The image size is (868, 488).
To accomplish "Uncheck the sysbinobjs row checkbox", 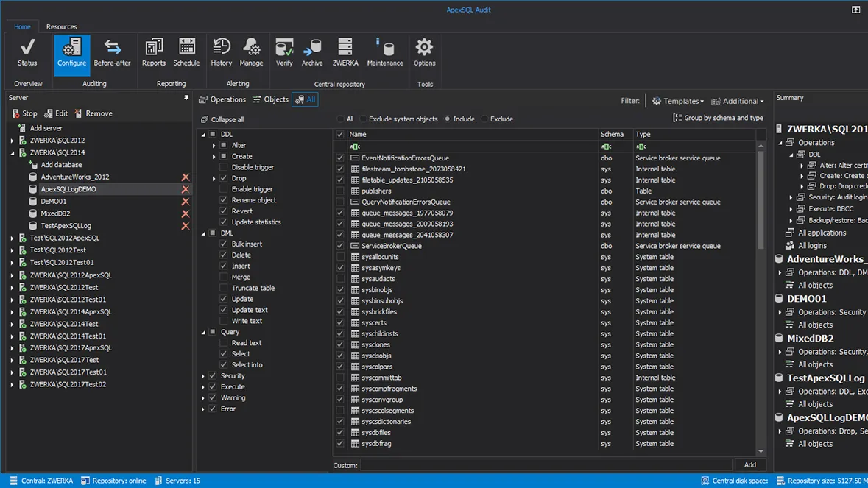I will coord(340,290).
